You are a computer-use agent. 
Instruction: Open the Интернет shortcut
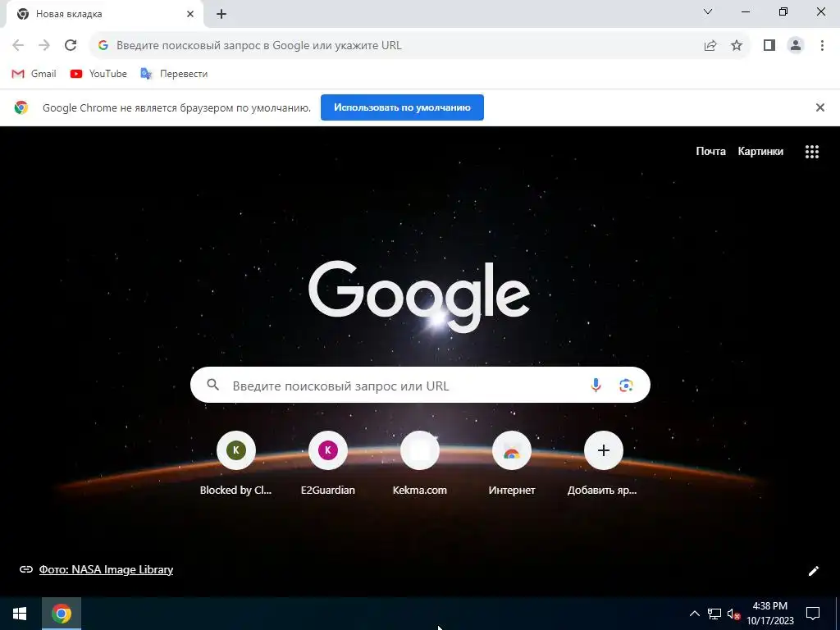point(512,464)
